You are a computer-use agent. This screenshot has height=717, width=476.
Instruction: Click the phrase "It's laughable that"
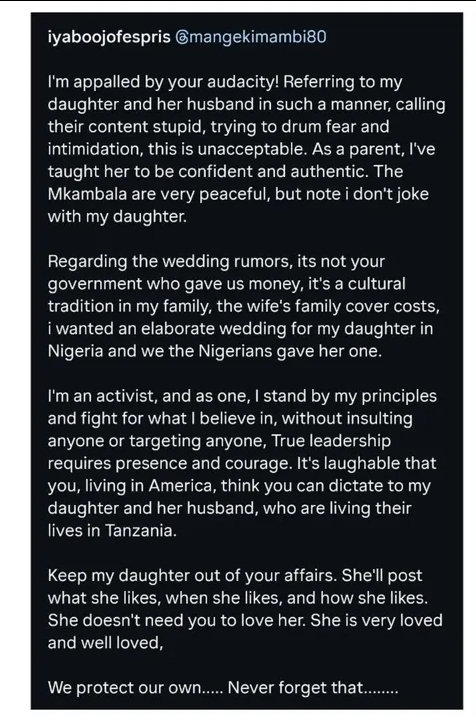(x=366, y=463)
